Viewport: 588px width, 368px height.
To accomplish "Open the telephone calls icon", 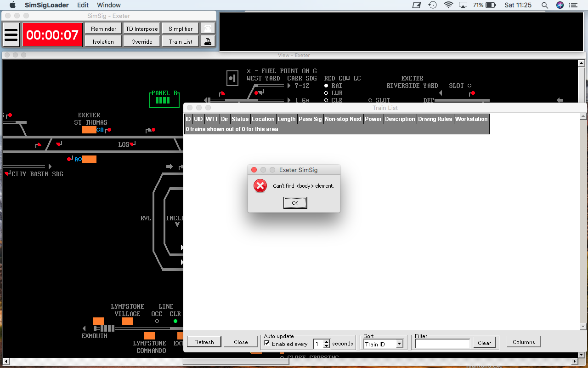I will tap(208, 29).
